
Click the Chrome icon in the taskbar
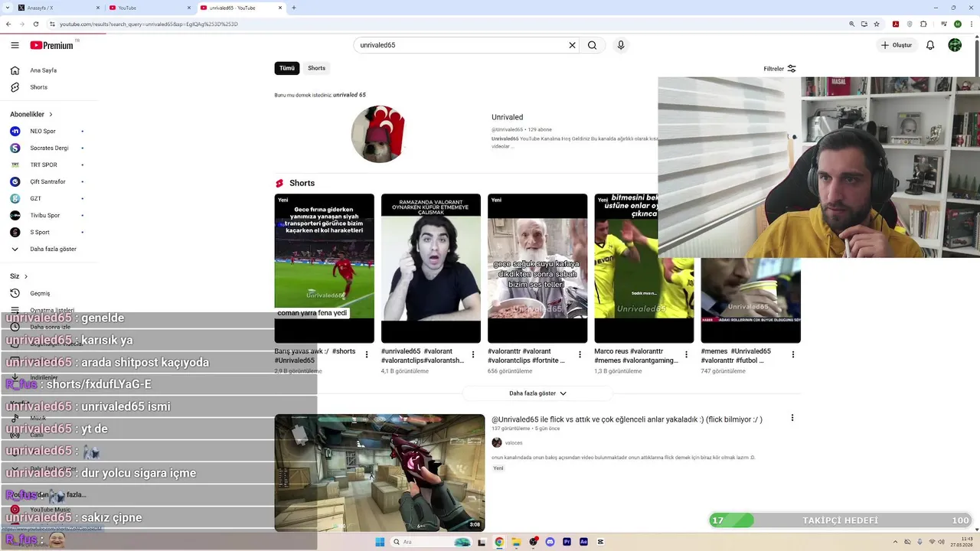point(499,542)
